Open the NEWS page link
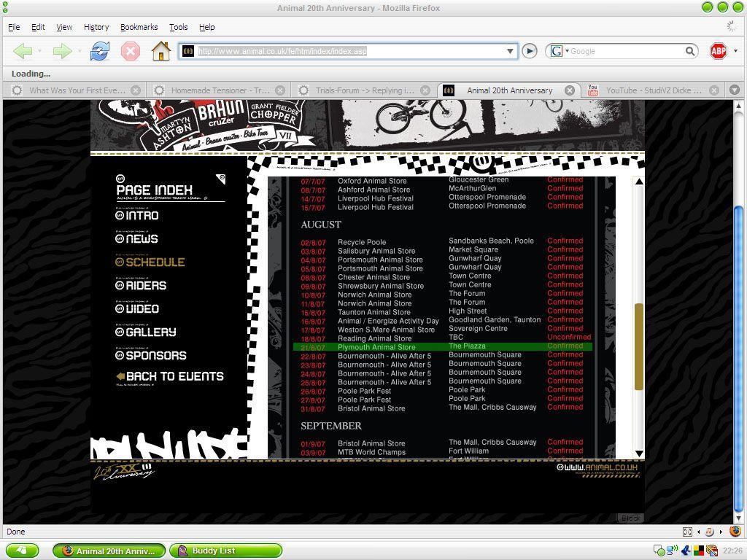This screenshot has width=747, height=560. (136, 238)
